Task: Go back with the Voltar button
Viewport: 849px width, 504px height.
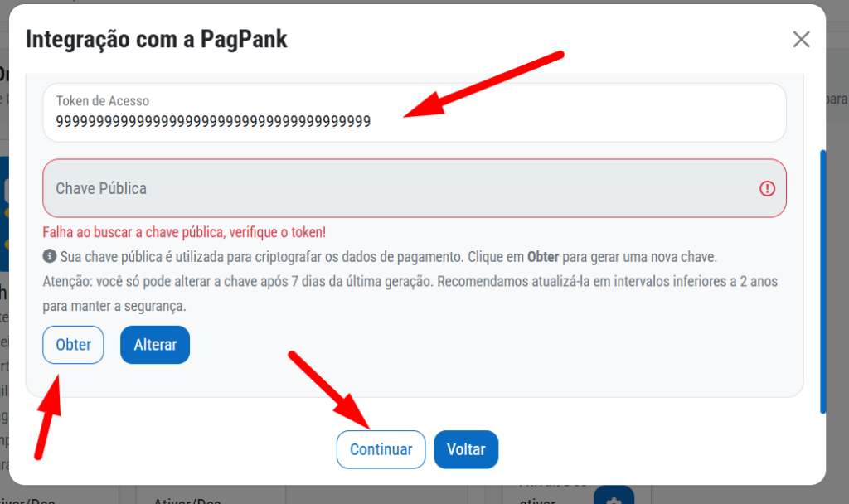Action: point(466,449)
